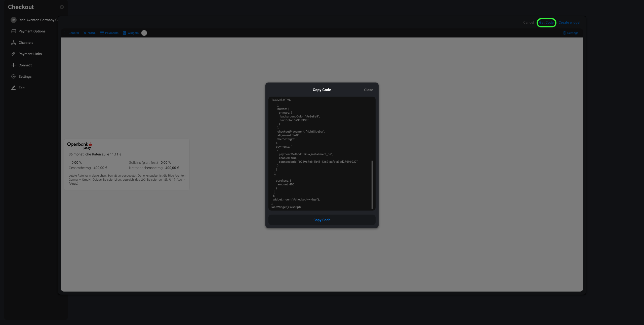Click the code box scrollbar
This screenshot has height=325, width=644.
(372, 185)
